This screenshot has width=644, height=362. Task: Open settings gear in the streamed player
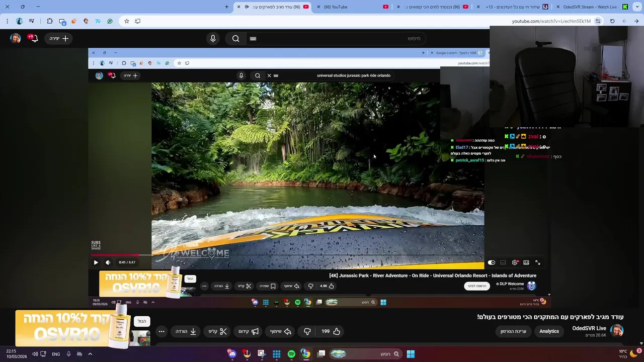(515, 262)
